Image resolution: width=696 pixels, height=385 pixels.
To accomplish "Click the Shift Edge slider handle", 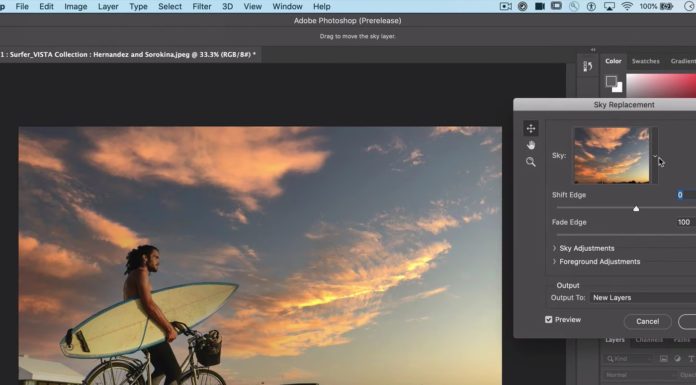I will pyautogui.click(x=636, y=208).
